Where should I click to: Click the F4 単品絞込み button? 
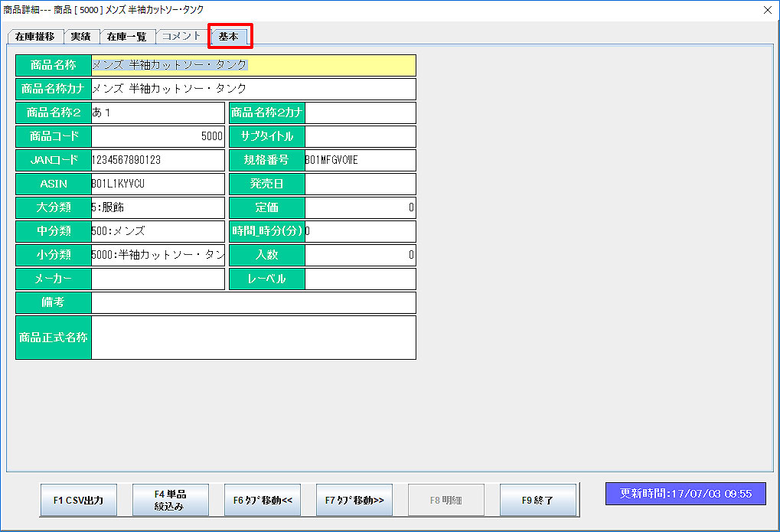[x=170, y=500]
